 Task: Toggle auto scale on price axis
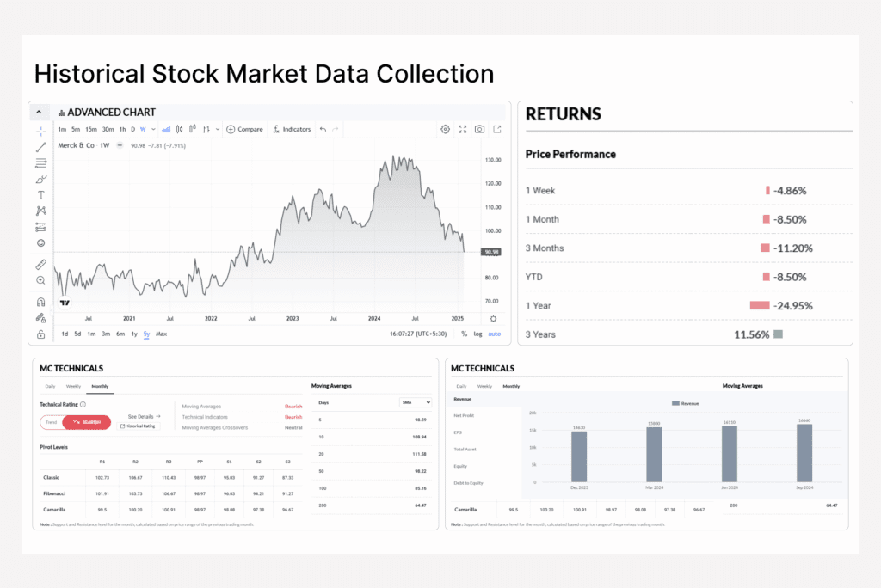click(x=494, y=334)
